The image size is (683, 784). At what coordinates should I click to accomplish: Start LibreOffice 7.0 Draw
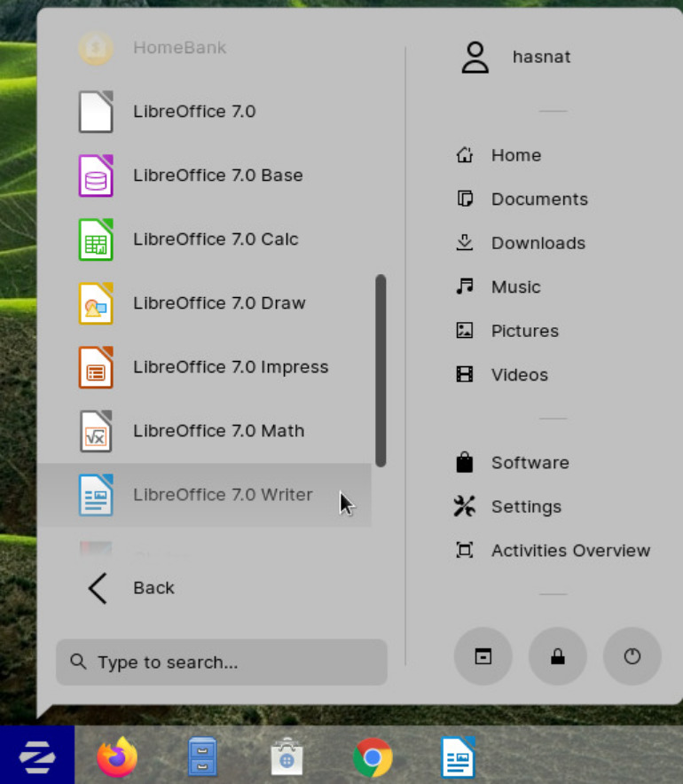click(x=204, y=303)
